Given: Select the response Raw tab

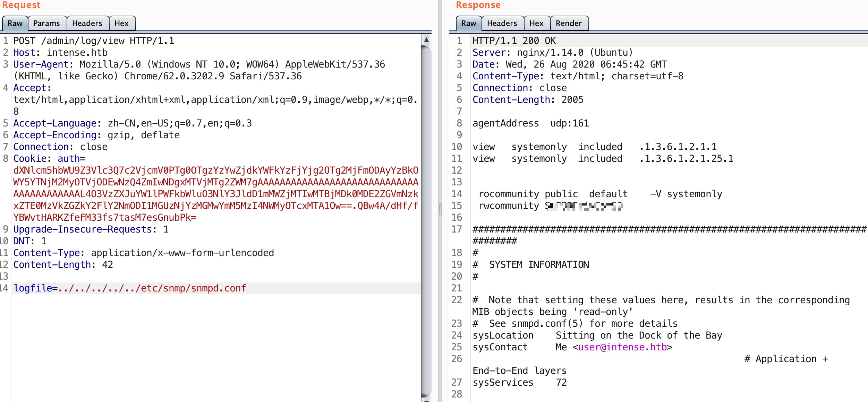Looking at the screenshot, I should pos(469,23).
